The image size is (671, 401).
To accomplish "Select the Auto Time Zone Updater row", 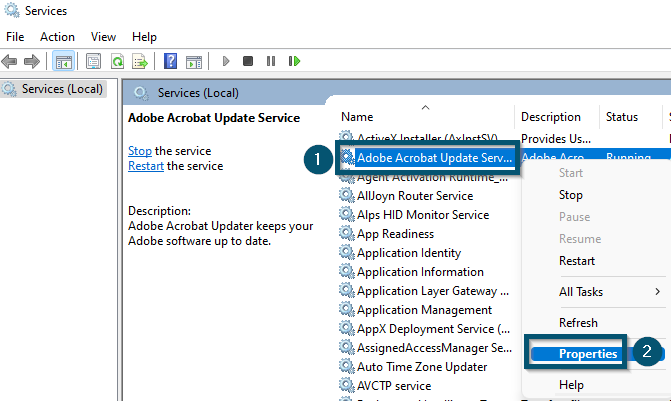I will [422, 367].
